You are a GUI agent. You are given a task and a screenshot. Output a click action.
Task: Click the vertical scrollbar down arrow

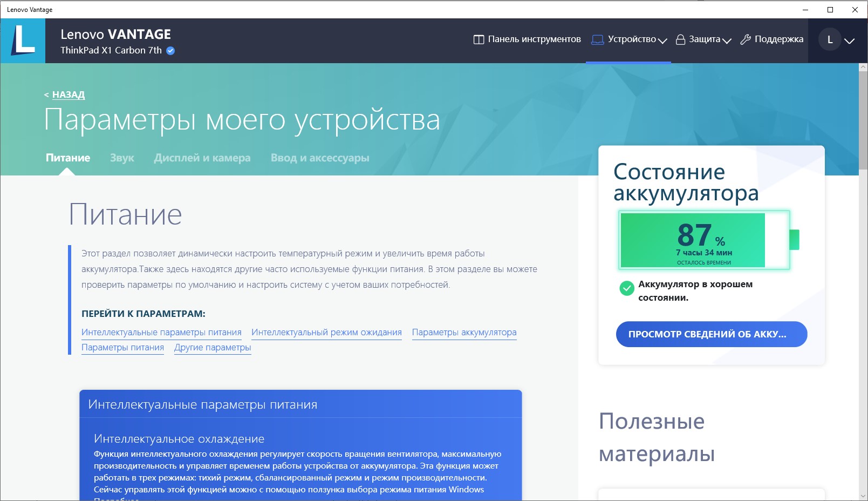click(863, 496)
